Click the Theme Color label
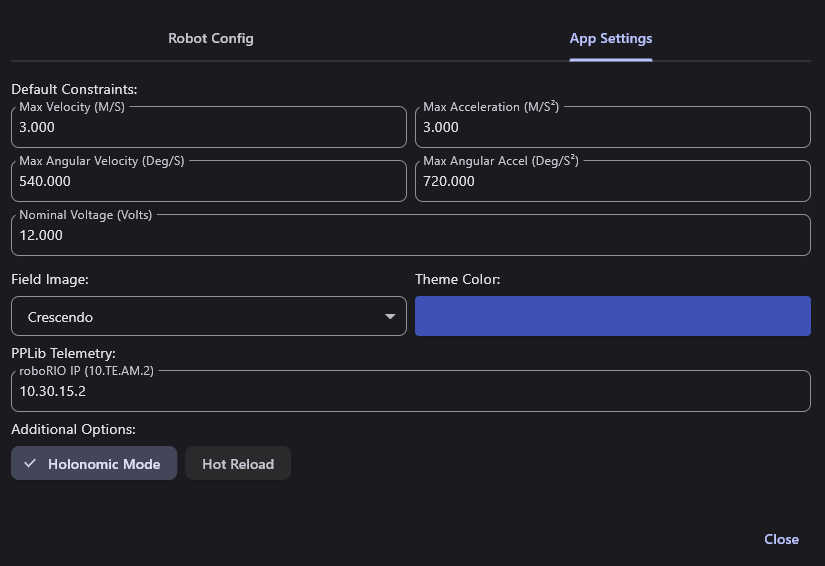This screenshot has width=825, height=566. pos(457,279)
